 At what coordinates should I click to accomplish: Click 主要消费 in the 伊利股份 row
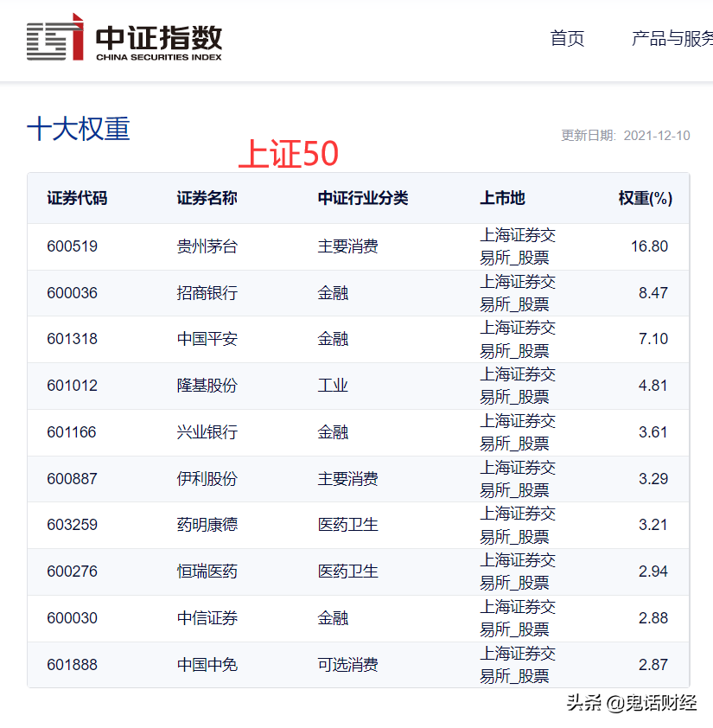(x=347, y=479)
